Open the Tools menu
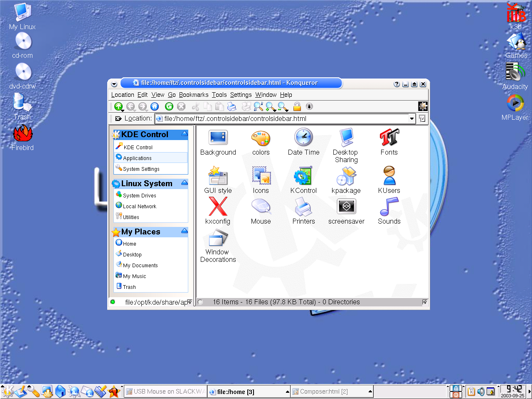Viewport: 532px width, 399px height. pyautogui.click(x=219, y=95)
